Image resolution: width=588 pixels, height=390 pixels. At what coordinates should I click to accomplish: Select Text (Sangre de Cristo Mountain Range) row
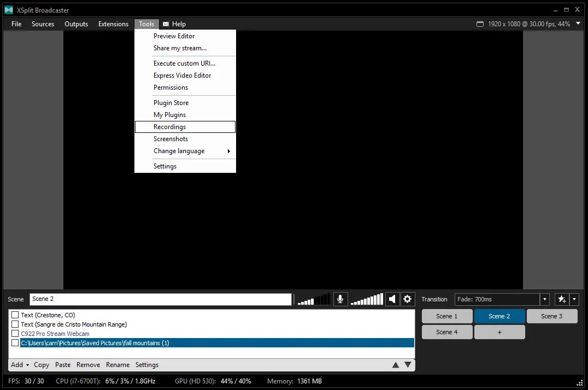click(x=217, y=324)
